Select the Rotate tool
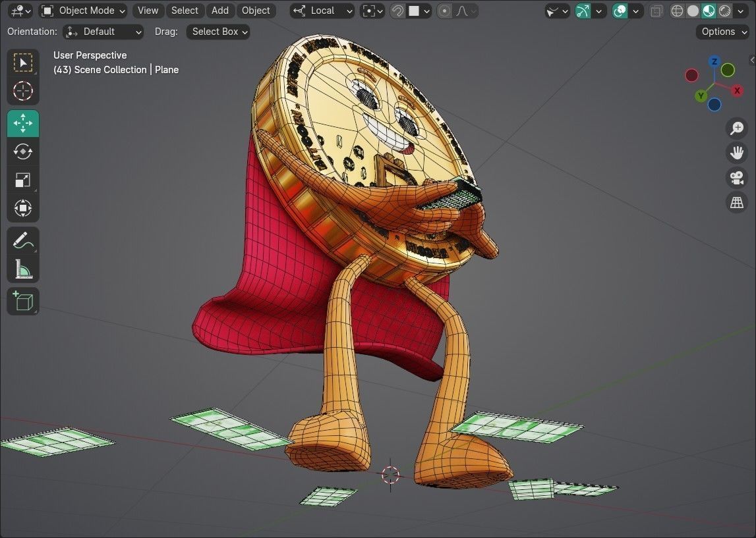Viewport: 756px width, 538px height. [x=23, y=151]
